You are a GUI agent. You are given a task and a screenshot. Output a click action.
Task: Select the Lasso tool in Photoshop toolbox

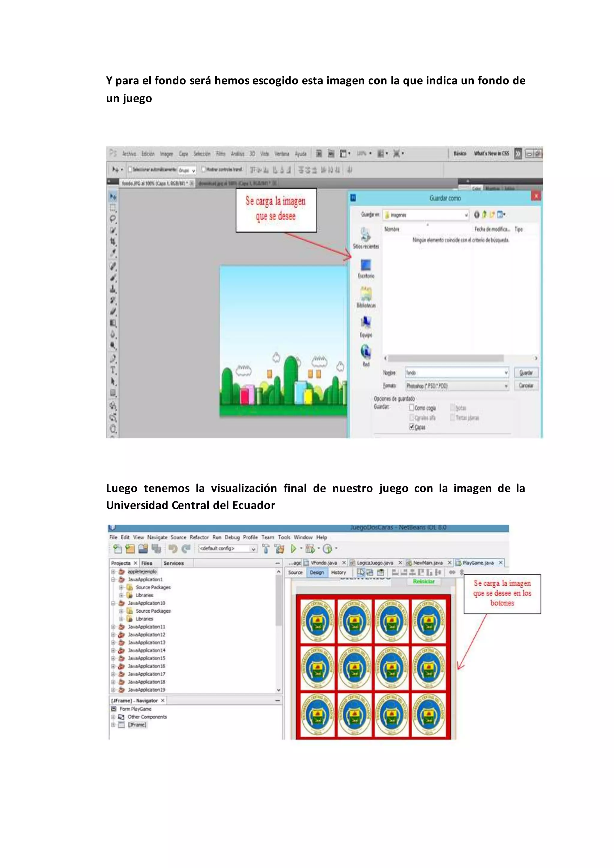(113, 219)
